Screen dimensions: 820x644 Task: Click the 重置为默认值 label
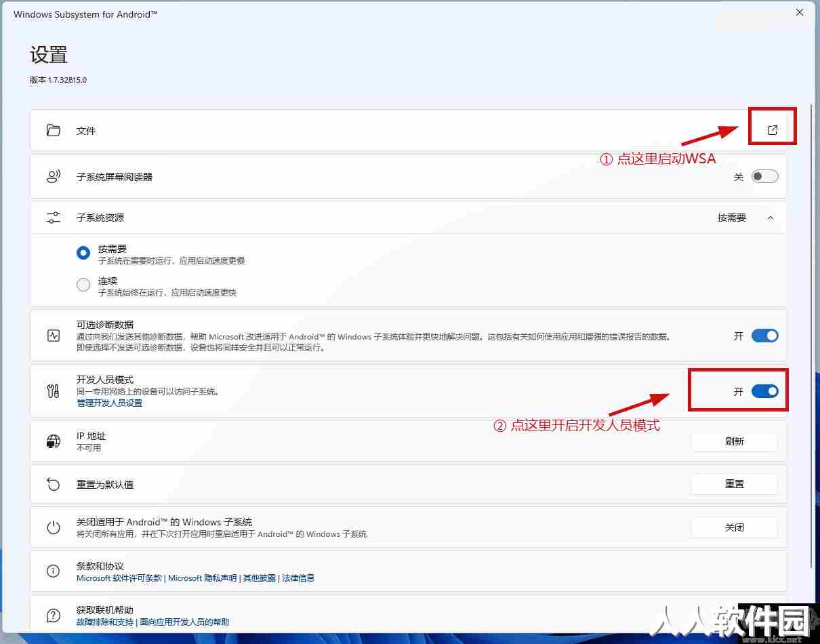(105, 485)
